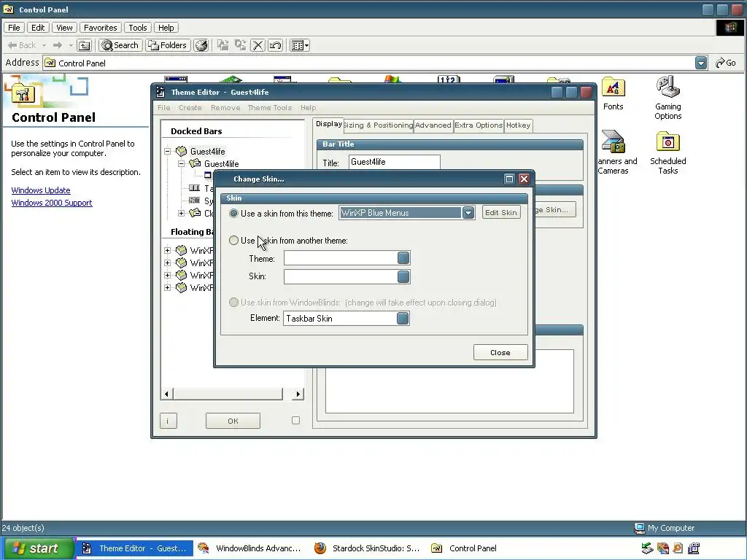Viewport: 747px width, 560px height.
Task: Click the tree scrollbar left arrow
Action: click(x=166, y=394)
